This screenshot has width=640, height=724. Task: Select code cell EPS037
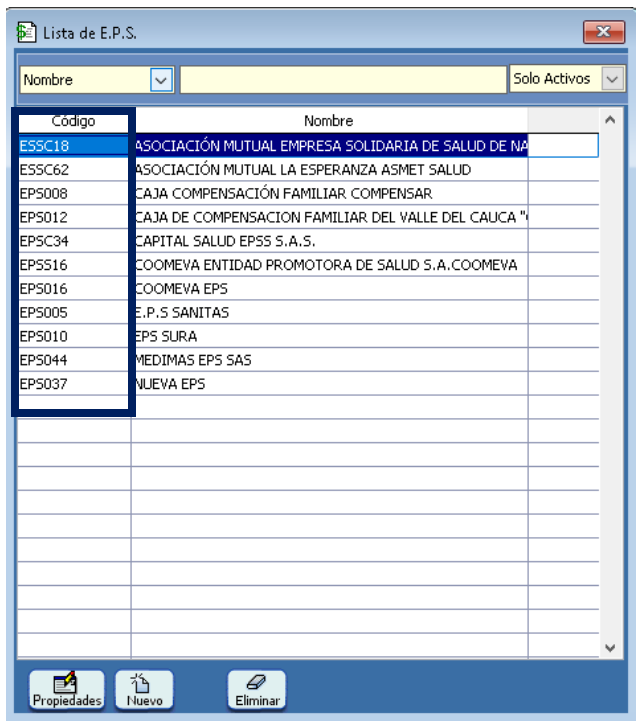[x=73, y=384]
